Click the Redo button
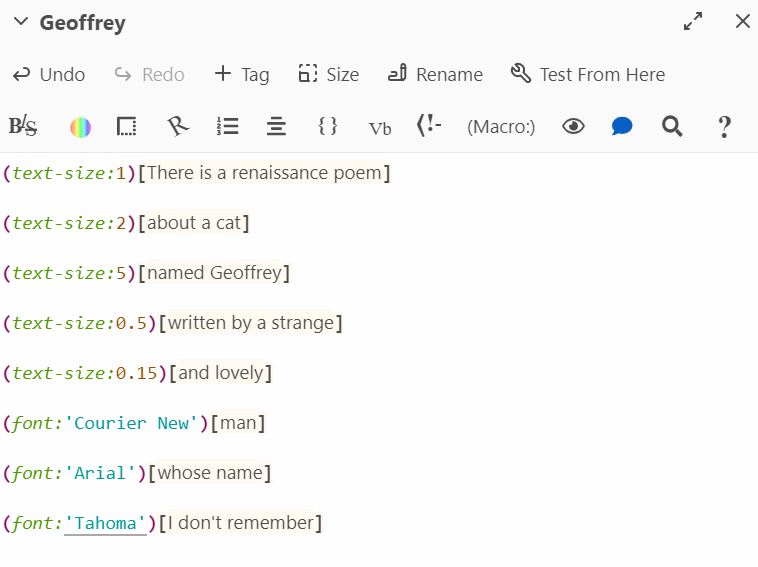The width and height of the screenshot is (758, 567). (x=149, y=74)
